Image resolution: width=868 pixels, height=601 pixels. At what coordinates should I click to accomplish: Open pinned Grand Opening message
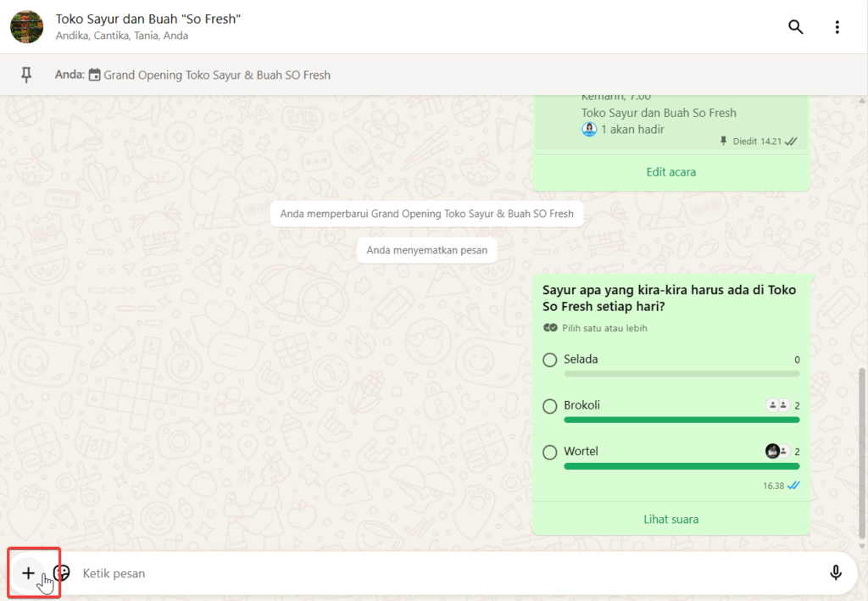(x=216, y=75)
